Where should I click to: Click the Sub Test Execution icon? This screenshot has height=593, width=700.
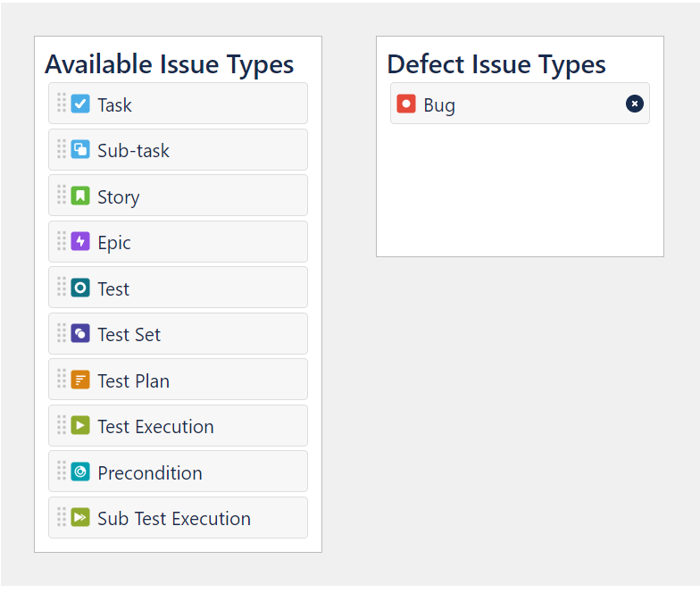coord(80,517)
